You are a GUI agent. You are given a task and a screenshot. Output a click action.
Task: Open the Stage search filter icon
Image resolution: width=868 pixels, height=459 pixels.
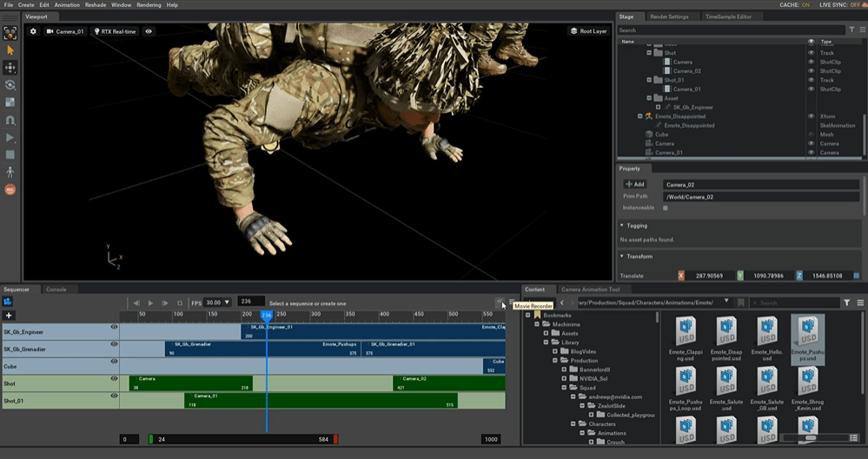(851, 30)
